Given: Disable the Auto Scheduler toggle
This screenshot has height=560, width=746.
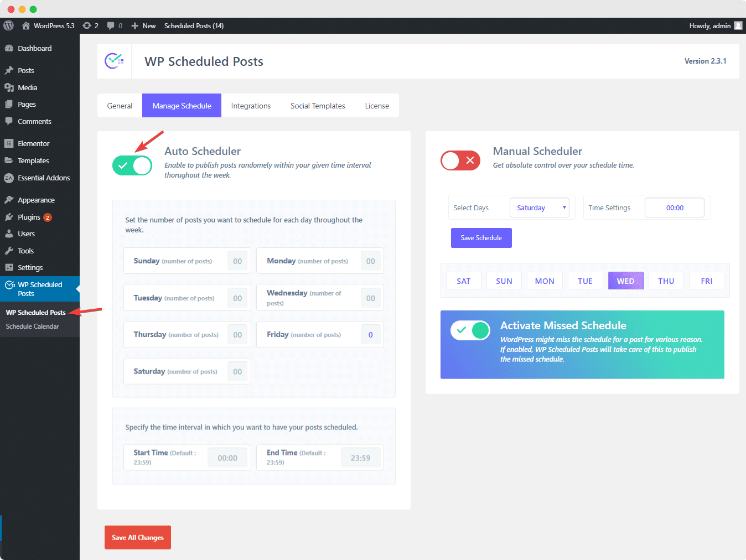Looking at the screenshot, I should click(132, 165).
